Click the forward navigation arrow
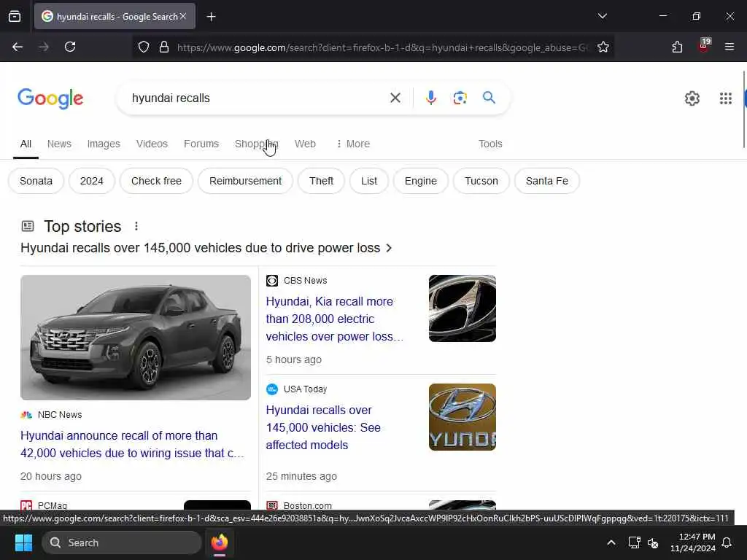 pyautogui.click(x=44, y=47)
